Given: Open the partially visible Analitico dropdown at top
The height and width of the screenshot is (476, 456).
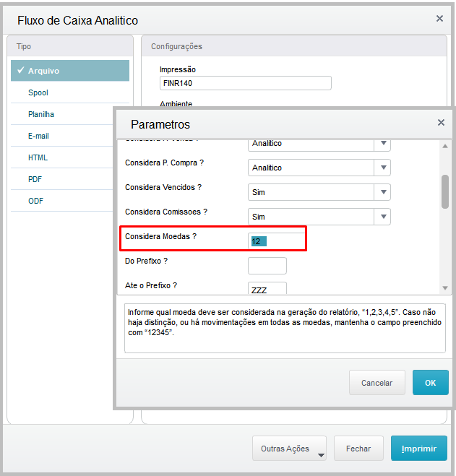Looking at the screenshot, I should tap(319, 145).
